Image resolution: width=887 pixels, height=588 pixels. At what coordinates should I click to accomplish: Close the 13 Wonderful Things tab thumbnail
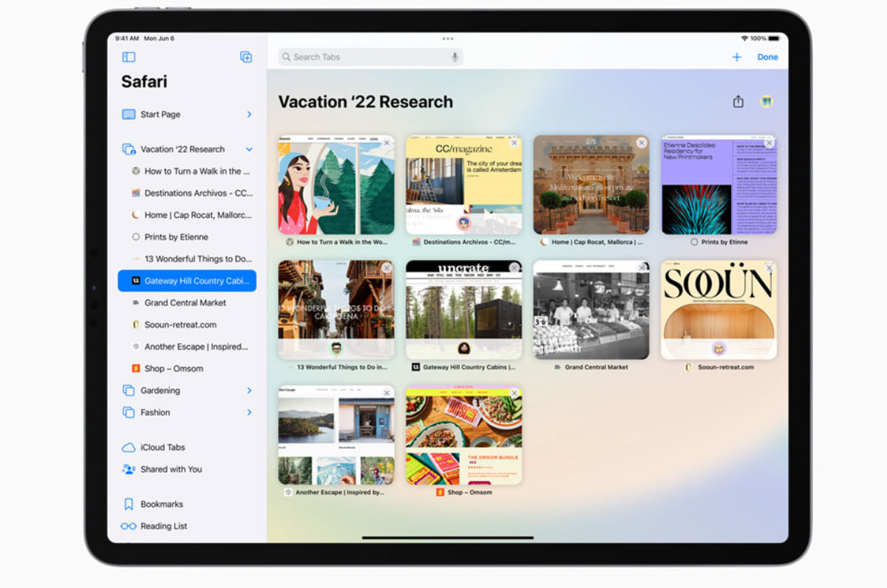tap(387, 267)
